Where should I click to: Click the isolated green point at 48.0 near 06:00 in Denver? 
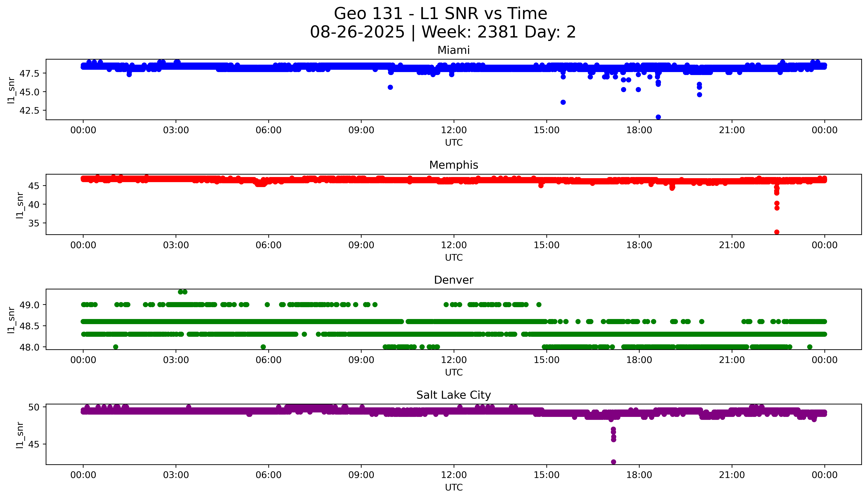click(263, 347)
